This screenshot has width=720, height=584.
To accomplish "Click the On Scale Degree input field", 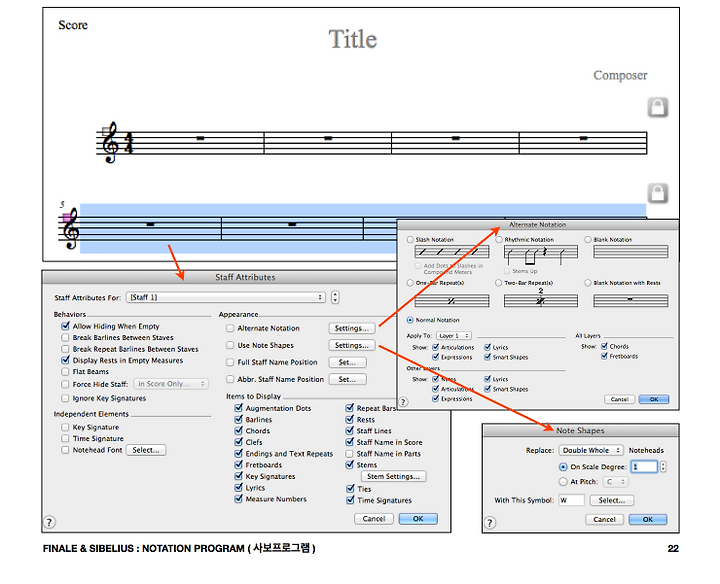I will (x=644, y=467).
